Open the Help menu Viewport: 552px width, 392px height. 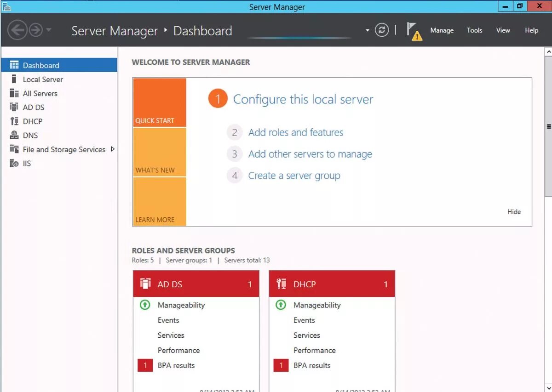pos(531,30)
